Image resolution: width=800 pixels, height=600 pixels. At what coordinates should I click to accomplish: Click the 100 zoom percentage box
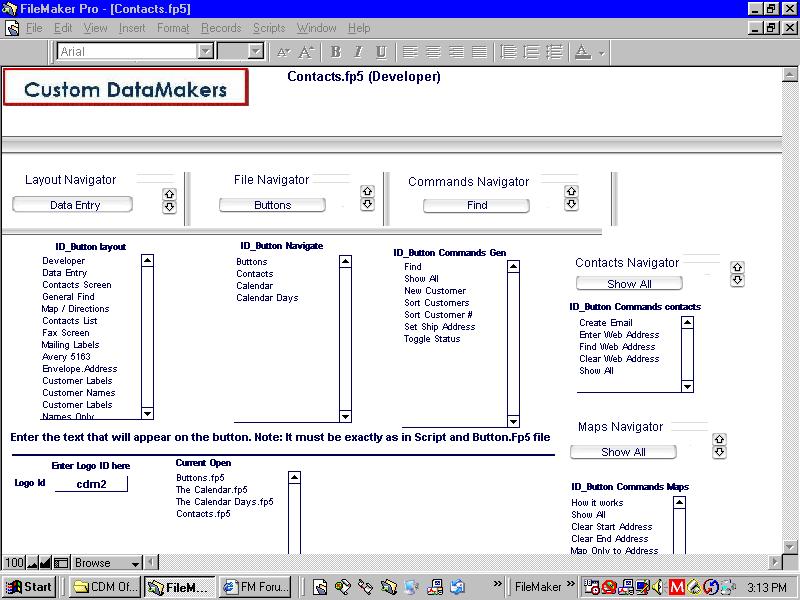14,563
